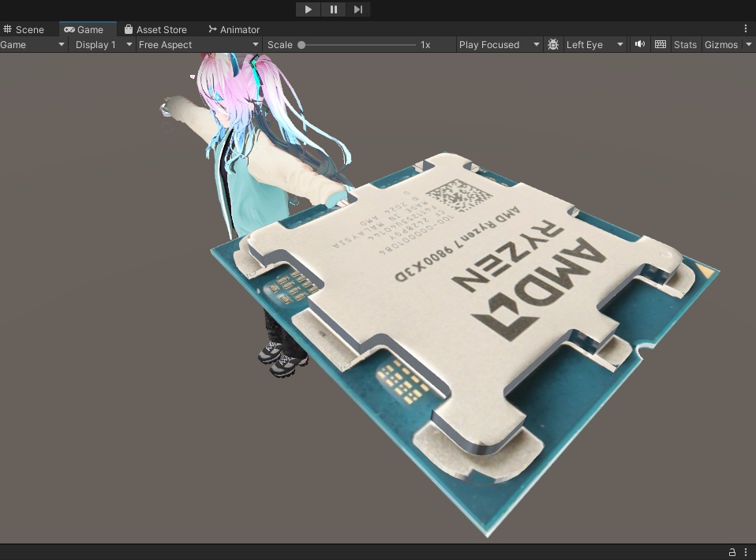
Task: Open the Left Eye dropdown
Action: (x=594, y=45)
